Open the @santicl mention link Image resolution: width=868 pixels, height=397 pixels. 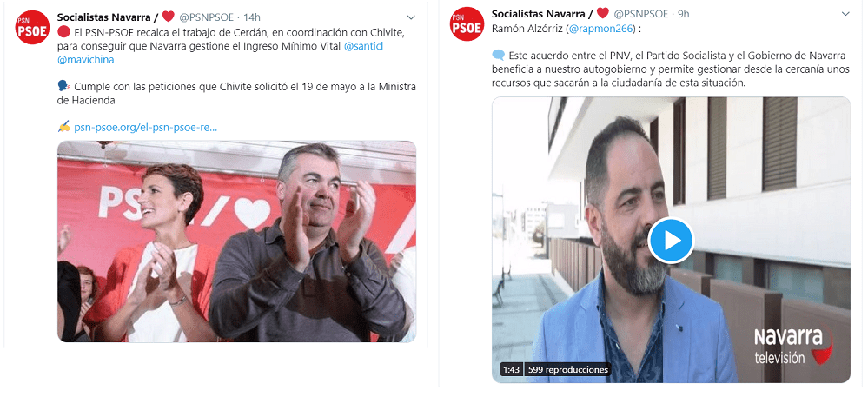click(x=363, y=47)
